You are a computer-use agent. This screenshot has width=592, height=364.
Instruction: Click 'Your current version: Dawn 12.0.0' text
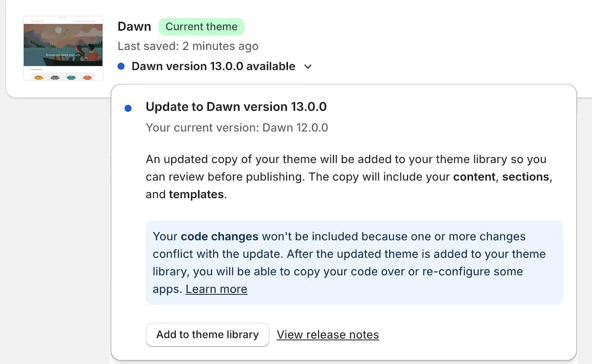point(236,128)
